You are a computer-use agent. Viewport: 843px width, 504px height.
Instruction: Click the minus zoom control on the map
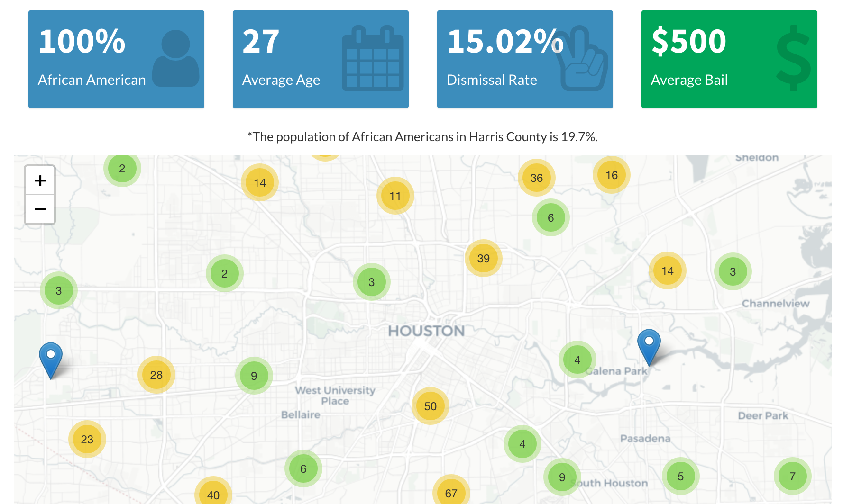click(x=40, y=208)
